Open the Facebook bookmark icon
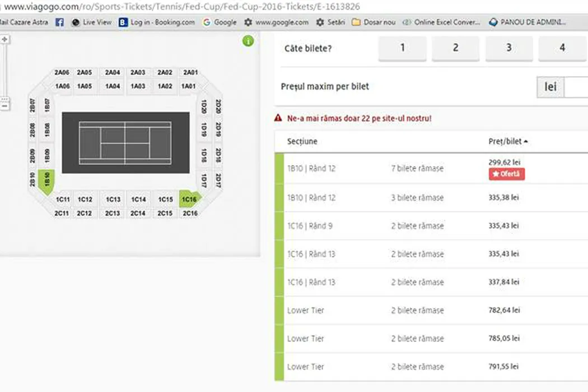Screen dimensions: 588x392 pyautogui.click(x=59, y=22)
